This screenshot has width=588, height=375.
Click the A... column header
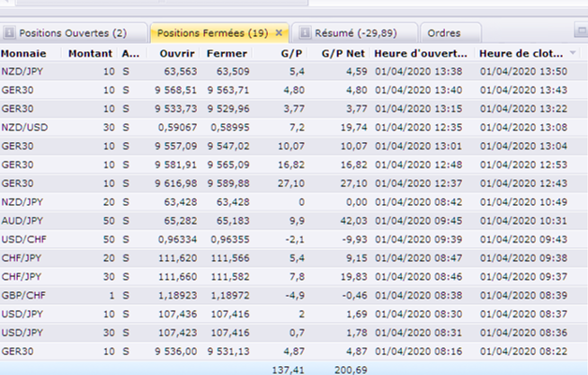point(131,54)
